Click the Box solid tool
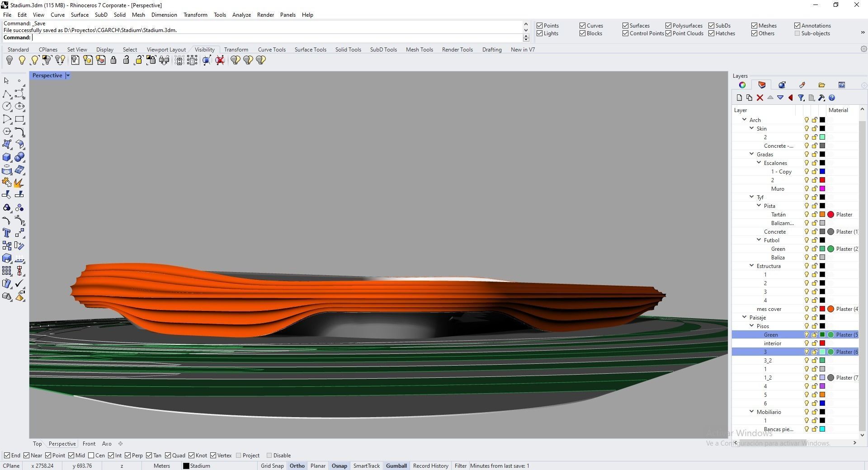This screenshot has height=470, width=868. click(x=7, y=157)
